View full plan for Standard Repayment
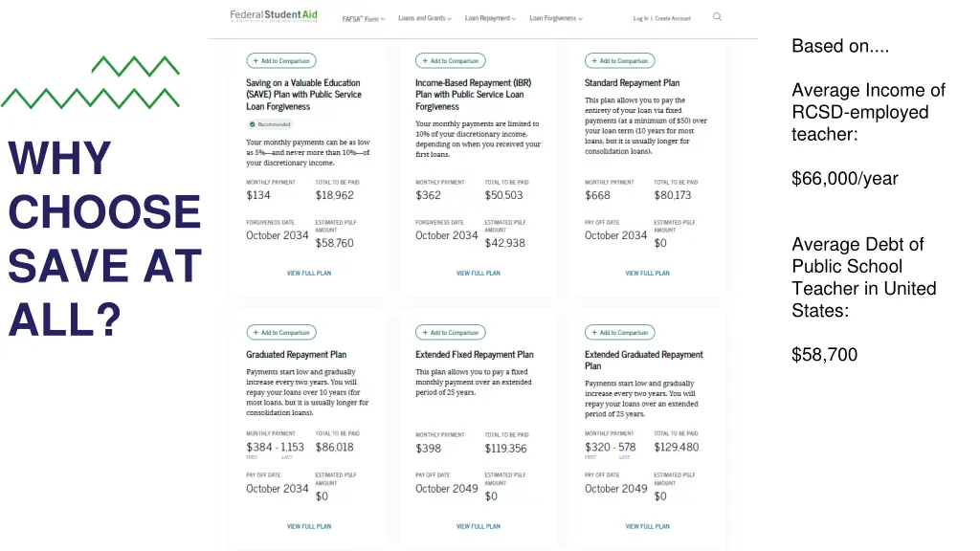The width and height of the screenshot is (980, 551). point(648,274)
